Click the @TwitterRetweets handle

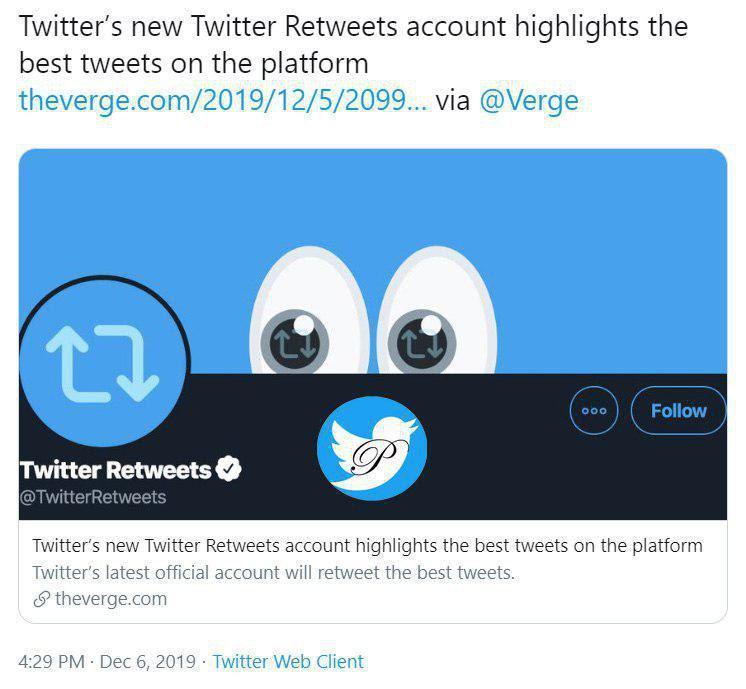click(x=93, y=497)
